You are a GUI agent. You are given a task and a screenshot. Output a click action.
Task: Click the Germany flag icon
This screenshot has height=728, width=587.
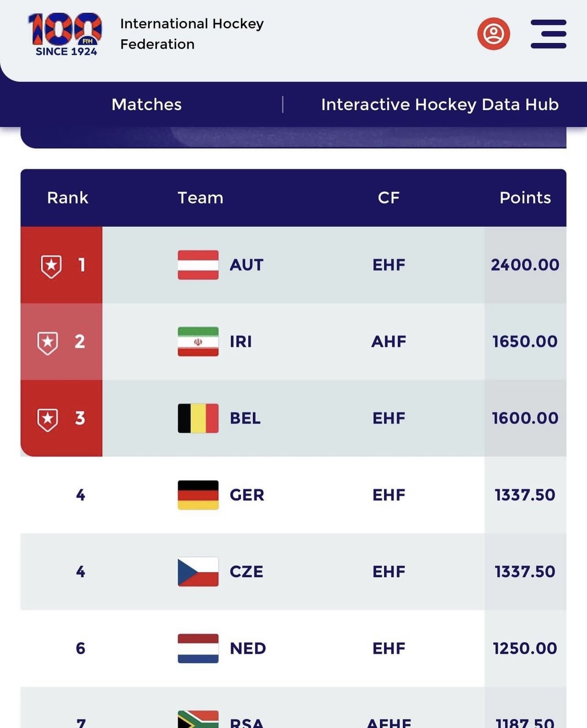click(x=198, y=495)
